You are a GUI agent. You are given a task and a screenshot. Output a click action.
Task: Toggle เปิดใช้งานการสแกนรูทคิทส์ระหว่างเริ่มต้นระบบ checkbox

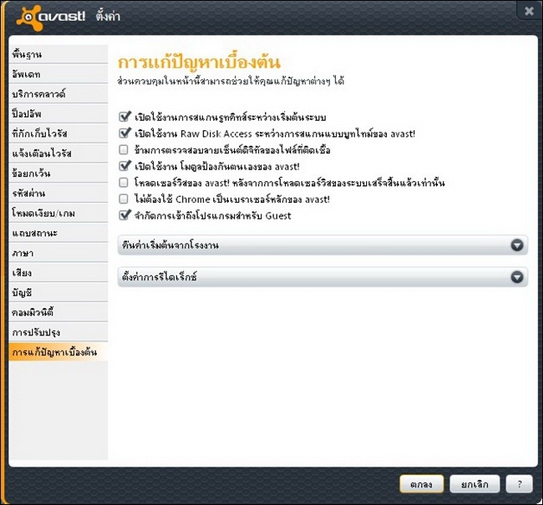(124, 116)
